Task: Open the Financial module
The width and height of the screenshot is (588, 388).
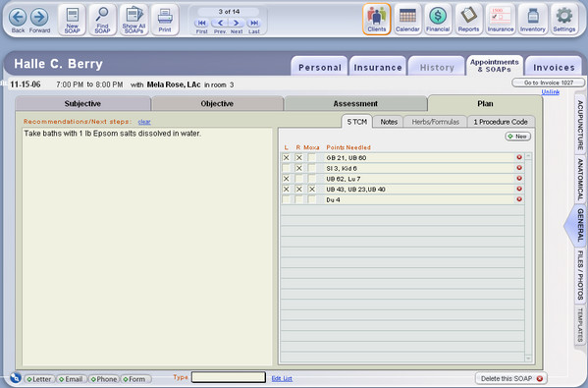Action: pyautogui.click(x=438, y=19)
